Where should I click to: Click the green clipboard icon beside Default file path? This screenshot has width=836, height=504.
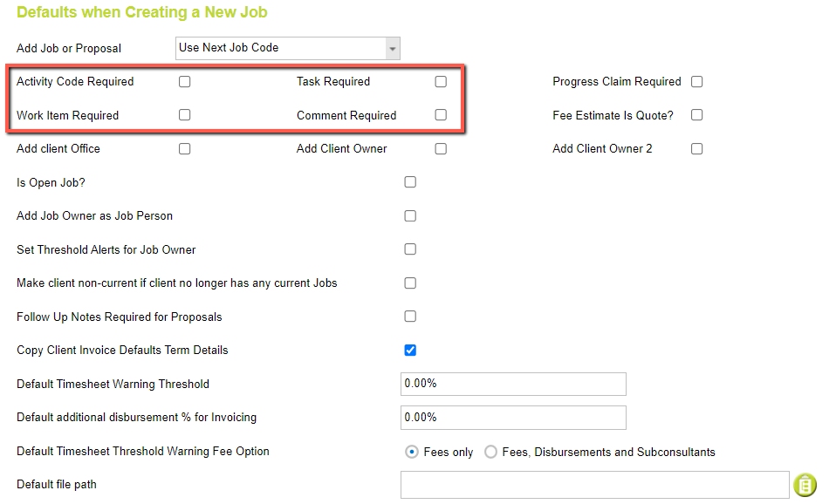click(805, 485)
